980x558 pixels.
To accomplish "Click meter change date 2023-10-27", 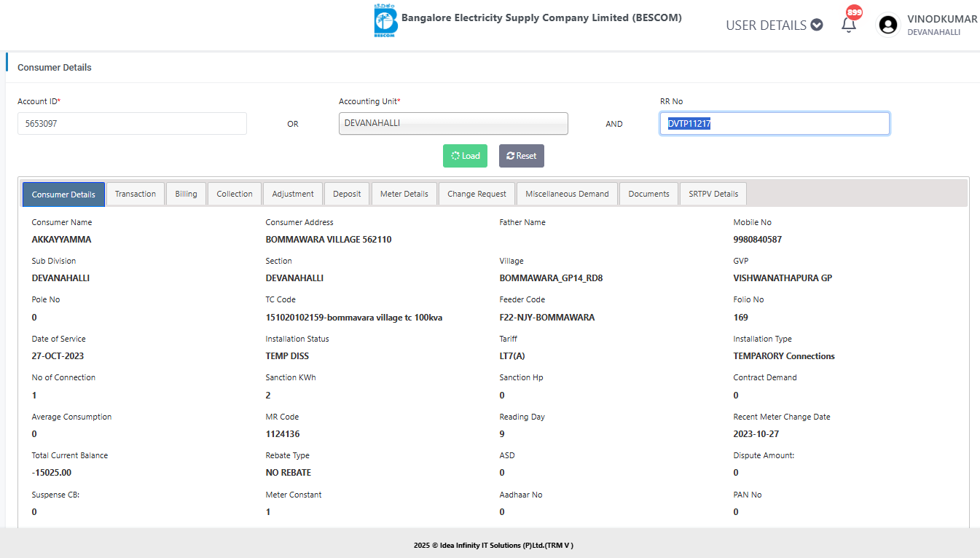I will (758, 434).
